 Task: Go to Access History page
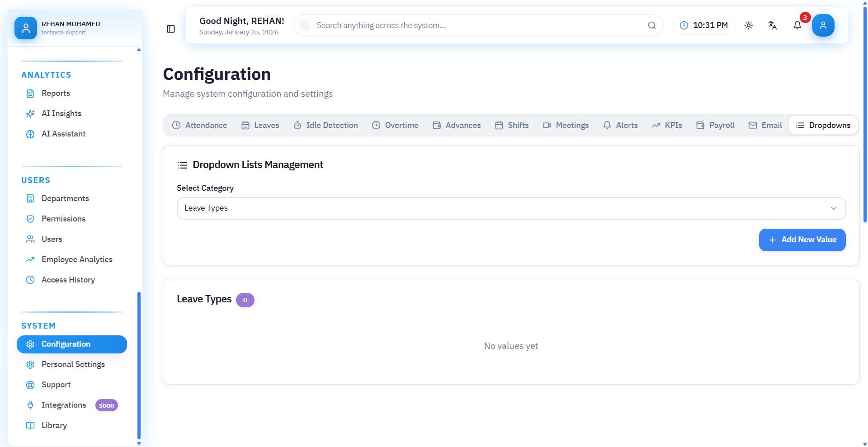pyautogui.click(x=68, y=280)
